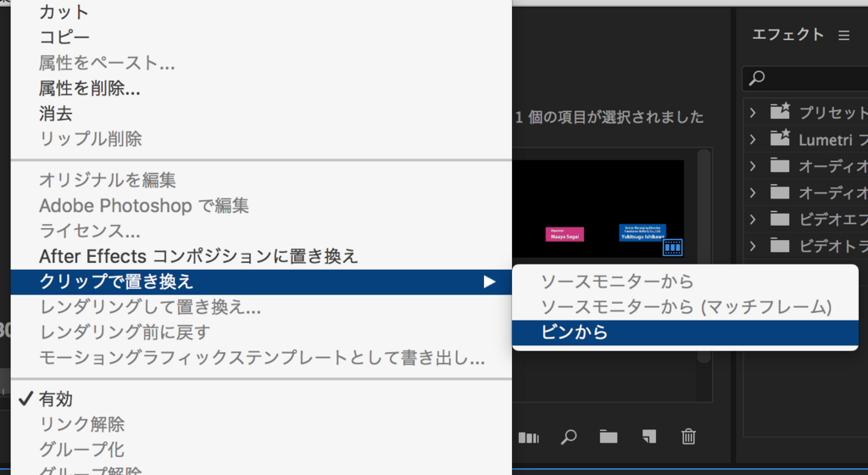Expand the second オーディオ folder chevron
868x475 pixels.
(753, 192)
